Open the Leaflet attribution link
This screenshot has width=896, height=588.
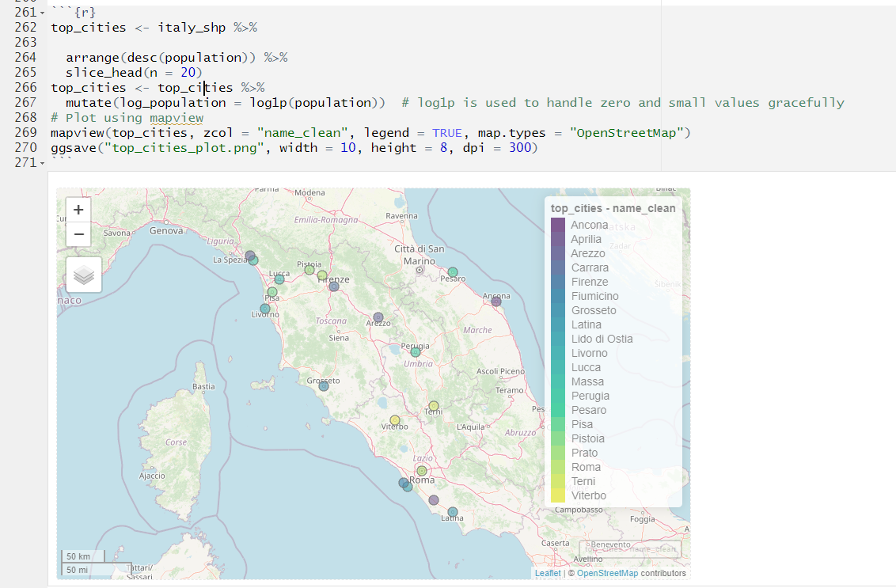(x=547, y=573)
